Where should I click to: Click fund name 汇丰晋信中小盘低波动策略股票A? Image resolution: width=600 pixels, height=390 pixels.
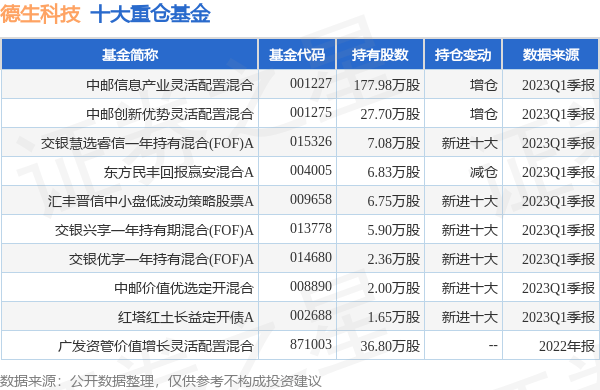coord(151,201)
